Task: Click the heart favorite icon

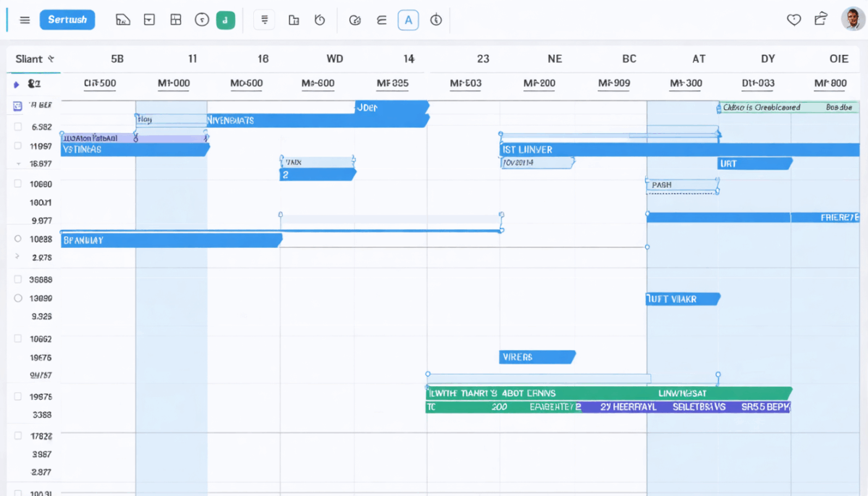Action: tap(793, 20)
